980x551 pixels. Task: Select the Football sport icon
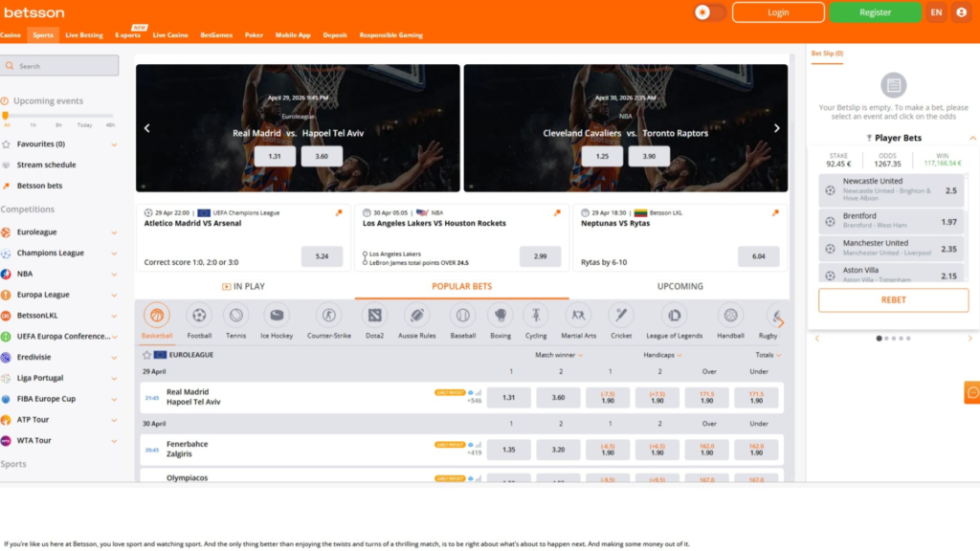[199, 316]
